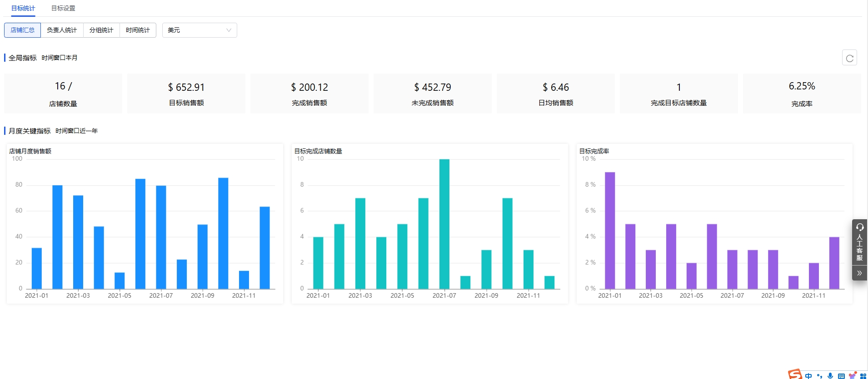Open the Sogou skin shirt icon
Screen dimensions: 868x379
point(852,376)
